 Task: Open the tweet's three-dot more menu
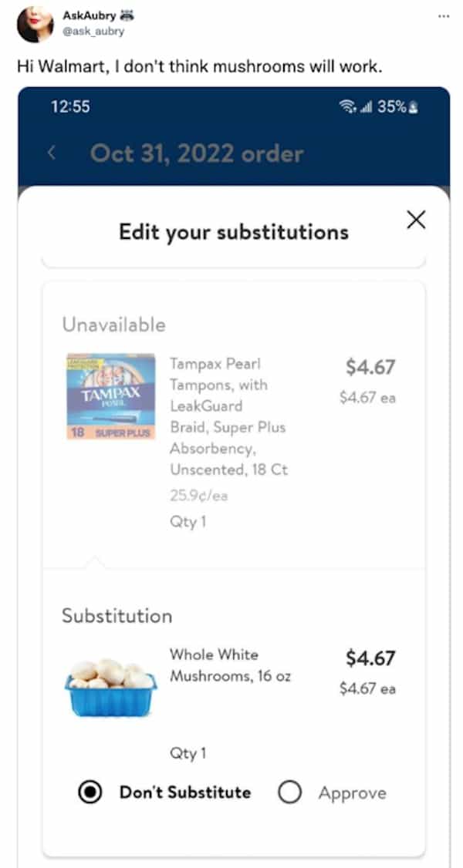click(441, 15)
